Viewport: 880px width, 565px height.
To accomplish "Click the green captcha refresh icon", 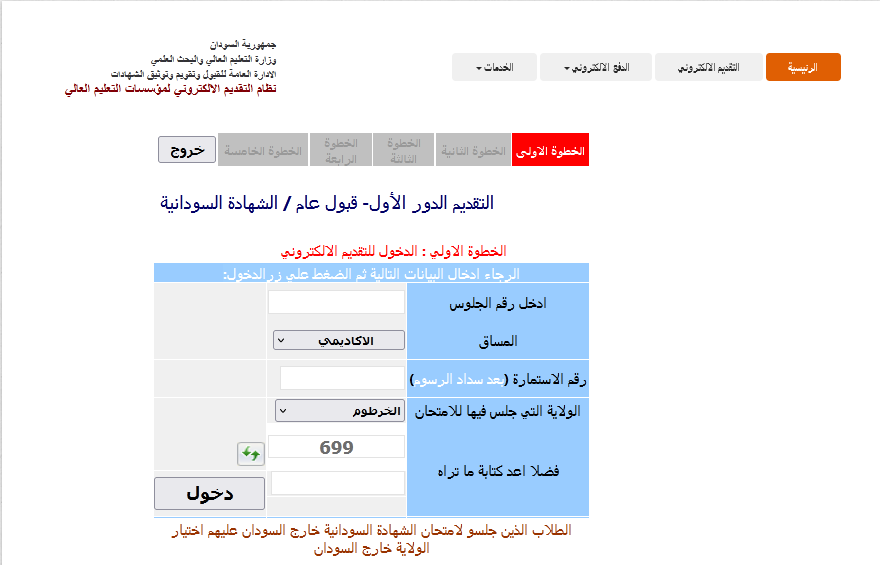I will pyautogui.click(x=251, y=453).
